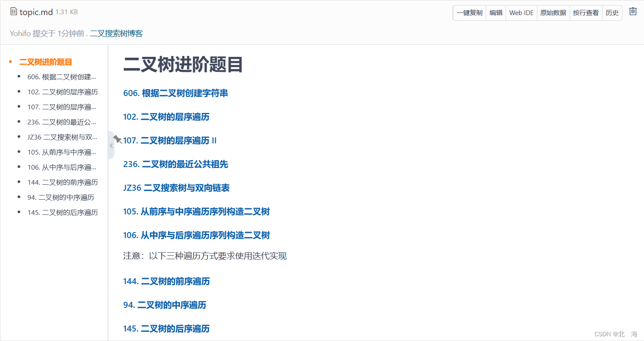644x341 pixels.
Task: Click the file document icon beside topic.md
Action: [x=14, y=12]
